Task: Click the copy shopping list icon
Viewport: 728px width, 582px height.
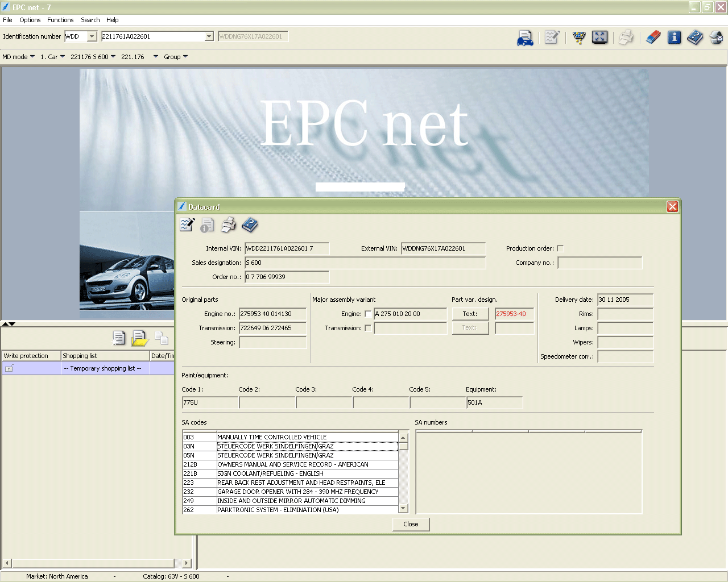Action: (x=162, y=338)
